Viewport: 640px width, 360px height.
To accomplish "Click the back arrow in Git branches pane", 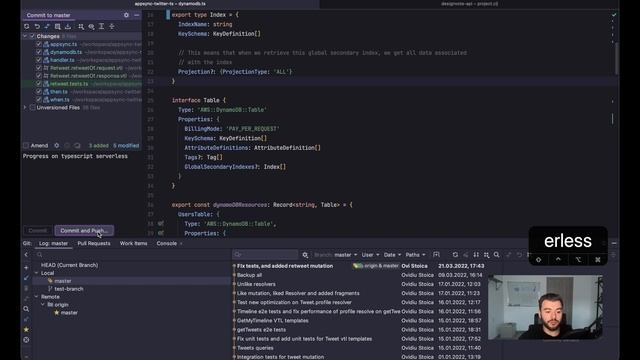I will pos(26,255).
